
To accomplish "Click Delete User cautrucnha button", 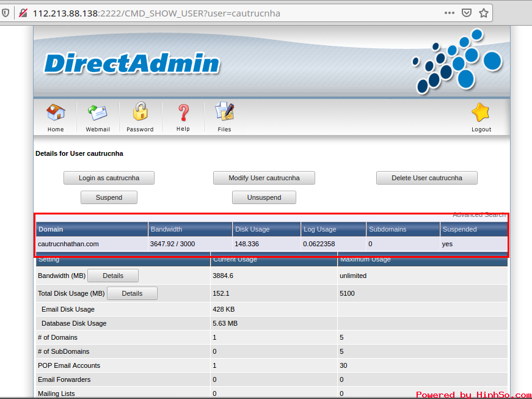I will tap(427, 178).
